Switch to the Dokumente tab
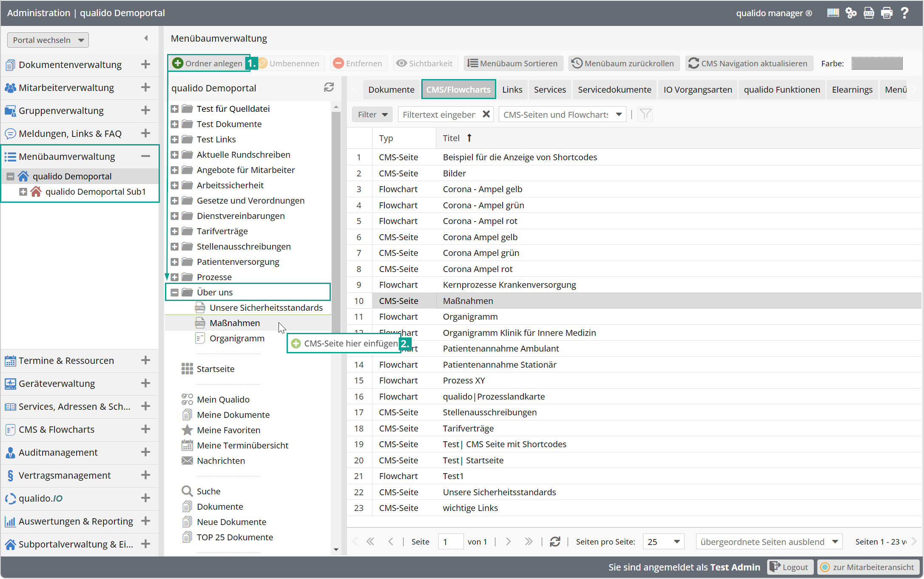924x579 pixels. [x=391, y=89]
